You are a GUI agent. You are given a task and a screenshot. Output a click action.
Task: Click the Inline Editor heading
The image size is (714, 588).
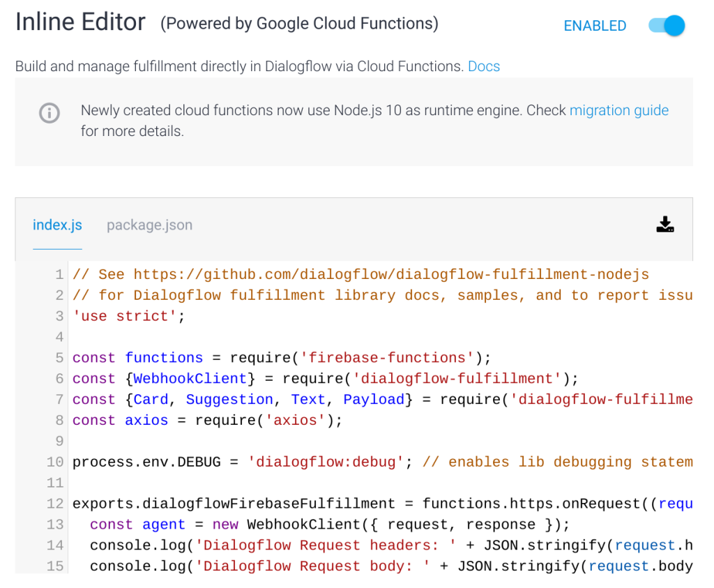[81, 22]
